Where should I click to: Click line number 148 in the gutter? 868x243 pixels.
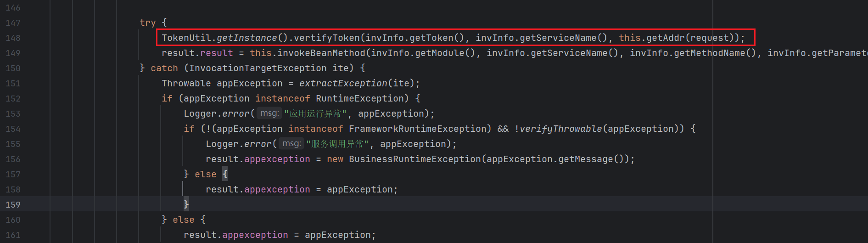pos(13,38)
